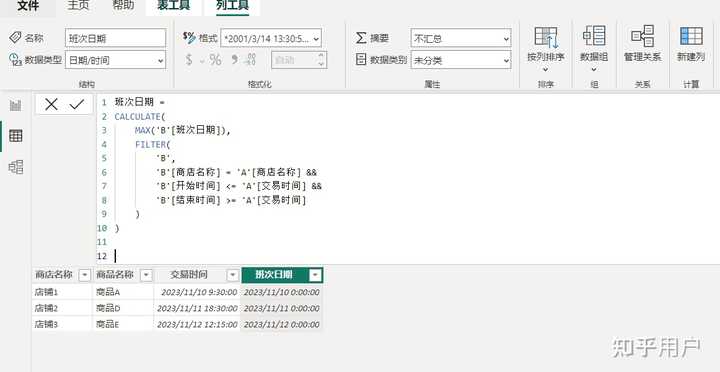Screen dimensions: 720x372
Task: Expand the 数据组 dropdown arrow
Action: coord(594,70)
